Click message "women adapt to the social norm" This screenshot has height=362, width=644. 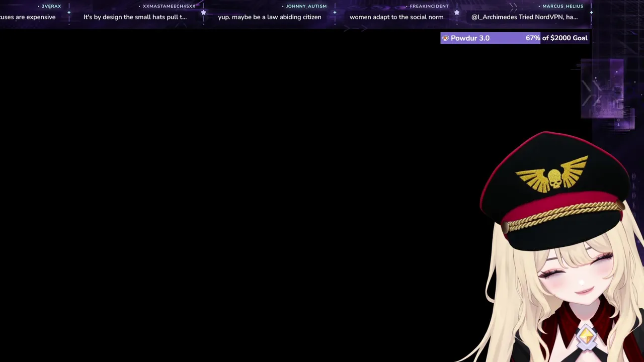click(x=396, y=17)
